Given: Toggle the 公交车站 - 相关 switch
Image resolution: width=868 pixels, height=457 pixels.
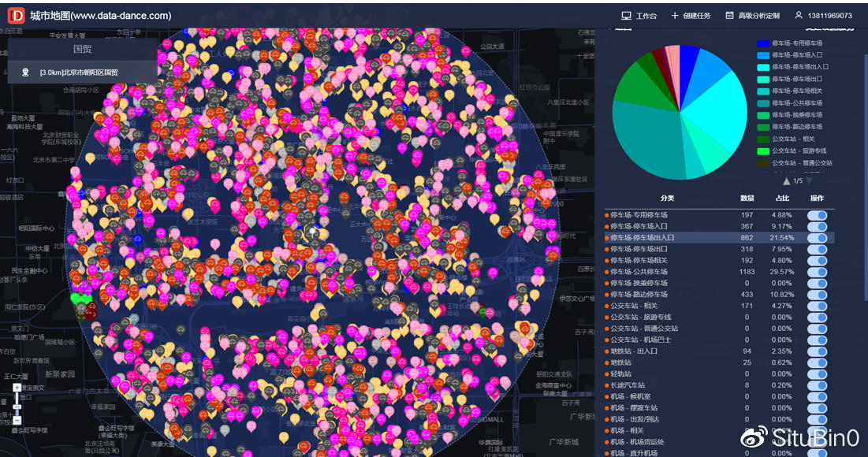Looking at the screenshot, I should [x=817, y=306].
